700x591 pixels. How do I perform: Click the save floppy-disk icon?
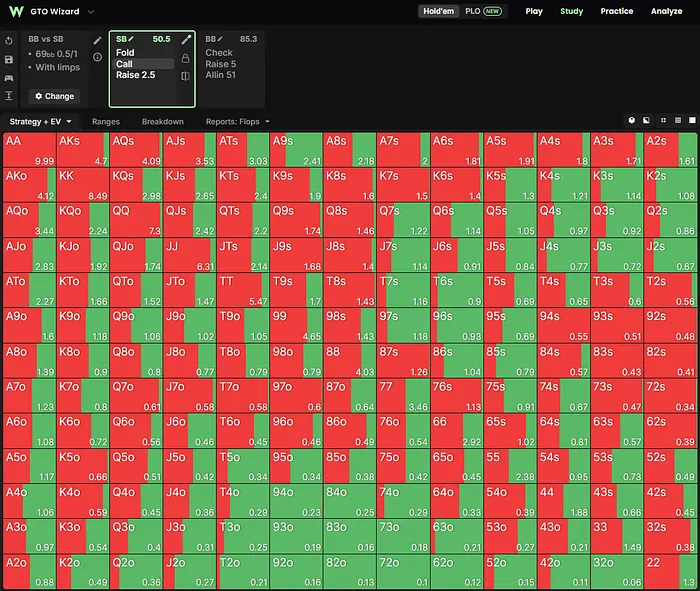(x=9, y=59)
